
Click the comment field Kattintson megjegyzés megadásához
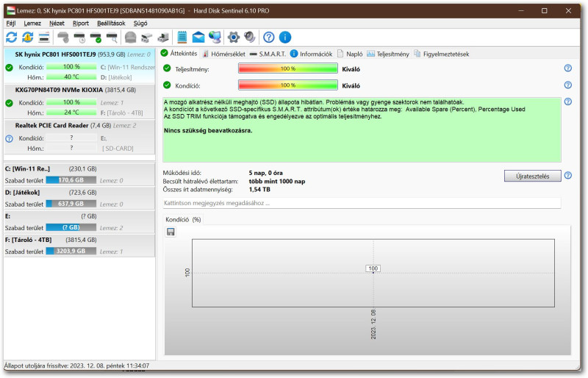(x=362, y=203)
